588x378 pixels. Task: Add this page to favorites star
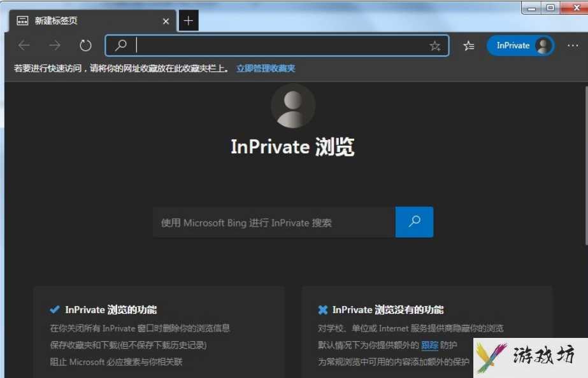[x=435, y=46]
